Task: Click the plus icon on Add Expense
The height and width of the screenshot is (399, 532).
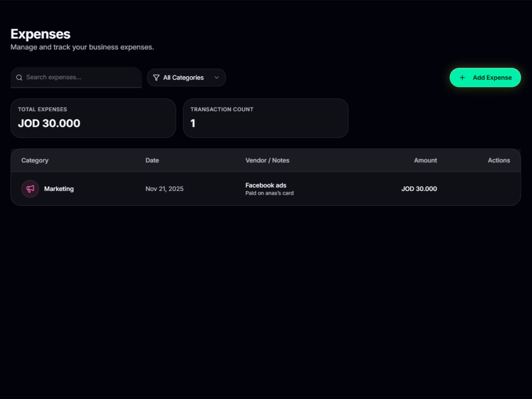Action: (462, 78)
